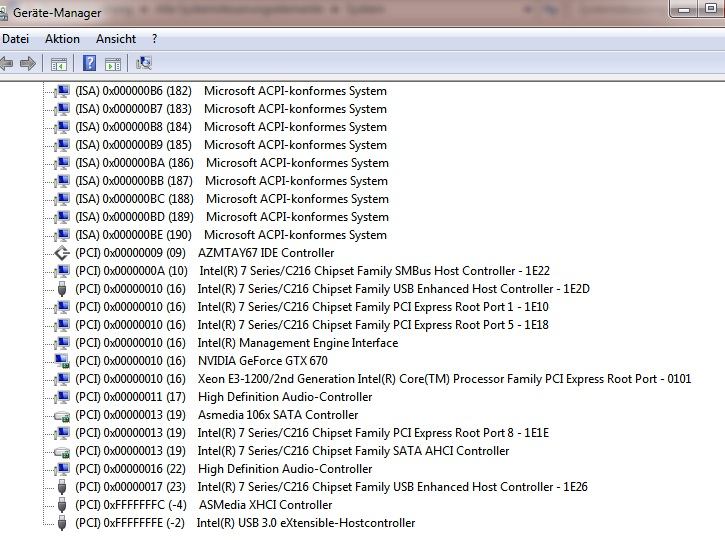Select the Xeon E3-1200 PCI Express Root Port text
This screenshot has height=540, width=725.
[444, 379]
